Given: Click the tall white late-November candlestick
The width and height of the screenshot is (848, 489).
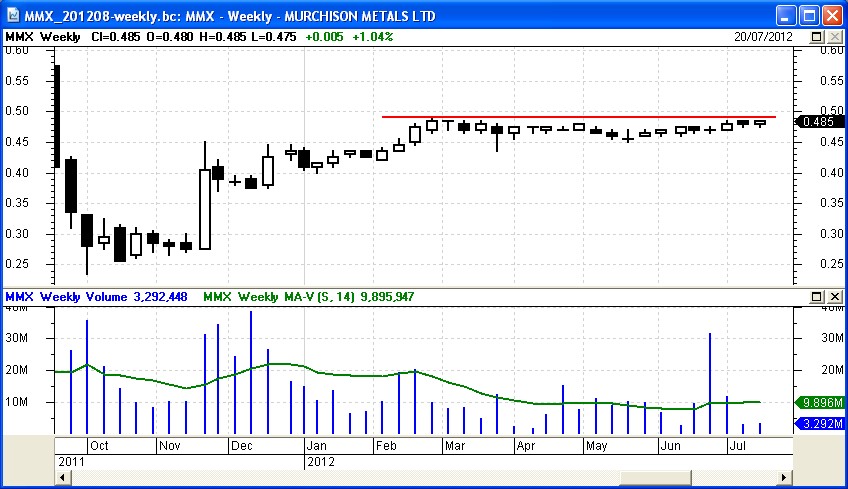Looking at the screenshot, I should tap(205, 209).
